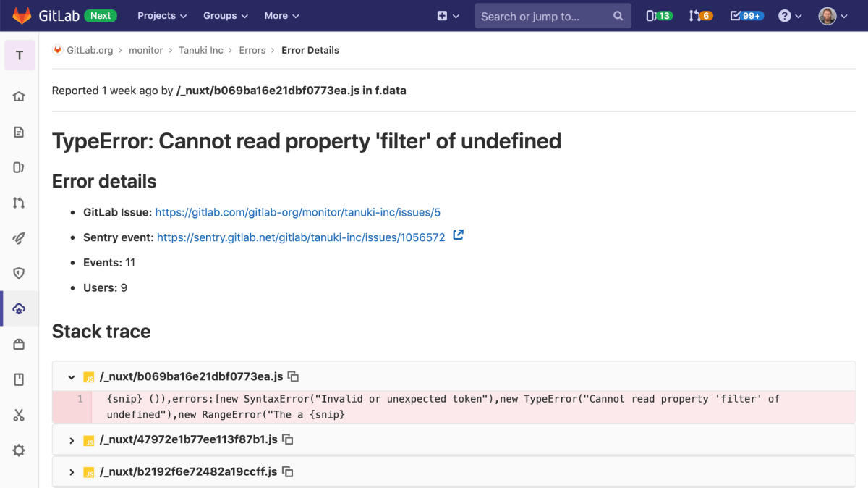Screen dimensions: 868x488
Task: Open the Projects menu
Action: [162, 15]
